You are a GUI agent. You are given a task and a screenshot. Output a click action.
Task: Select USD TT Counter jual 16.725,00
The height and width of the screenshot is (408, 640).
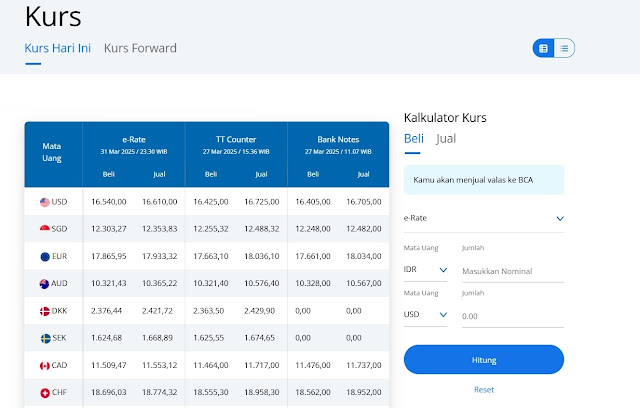[262, 202]
